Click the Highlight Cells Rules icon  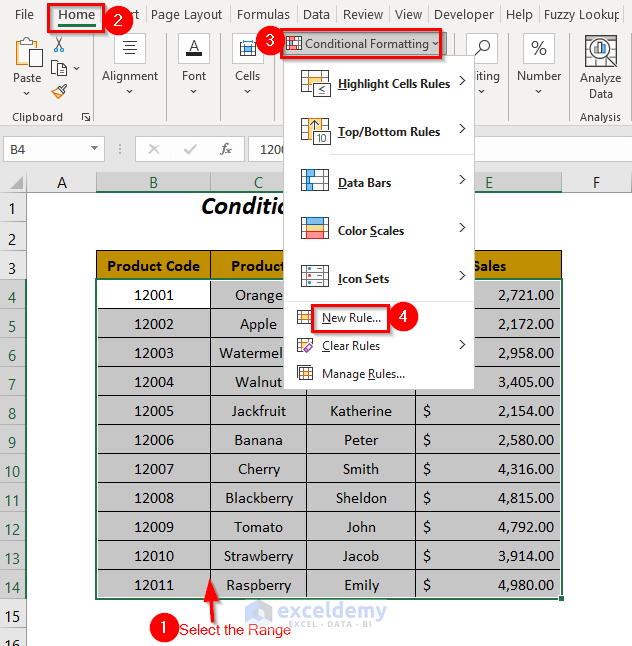pyautogui.click(x=315, y=84)
